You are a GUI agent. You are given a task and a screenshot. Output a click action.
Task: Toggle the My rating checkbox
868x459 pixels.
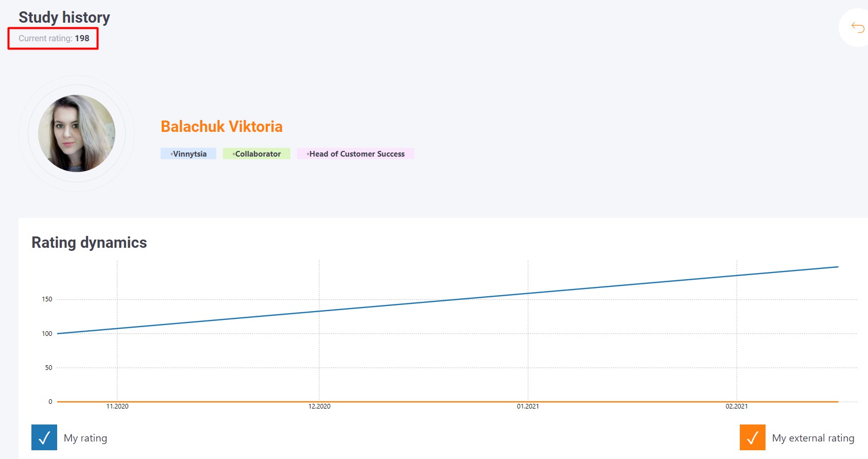pyautogui.click(x=44, y=437)
